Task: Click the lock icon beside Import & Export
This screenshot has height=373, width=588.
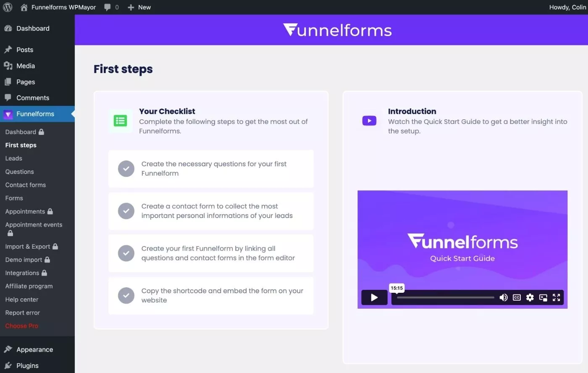Action: coord(55,246)
